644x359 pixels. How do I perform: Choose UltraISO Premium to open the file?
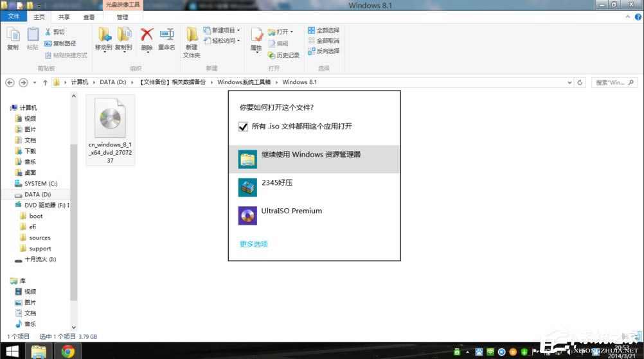(x=314, y=215)
